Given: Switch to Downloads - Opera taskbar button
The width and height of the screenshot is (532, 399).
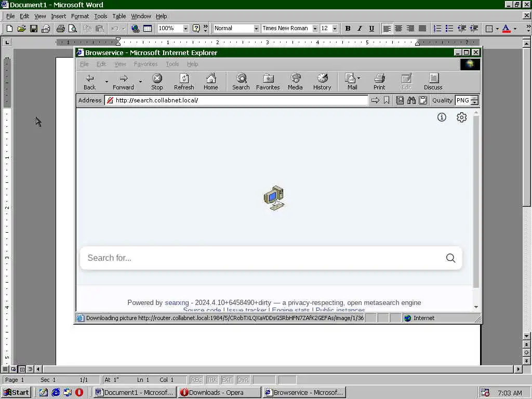Looking at the screenshot, I should [x=220, y=393].
